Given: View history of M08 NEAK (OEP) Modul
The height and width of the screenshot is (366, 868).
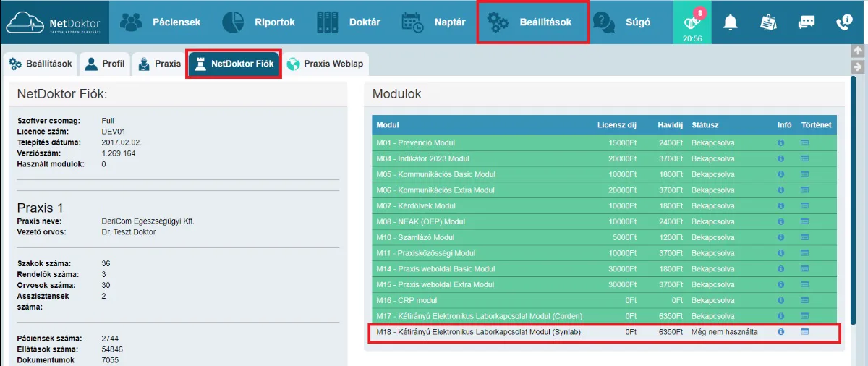Looking at the screenshot, I should pos(804,221).
